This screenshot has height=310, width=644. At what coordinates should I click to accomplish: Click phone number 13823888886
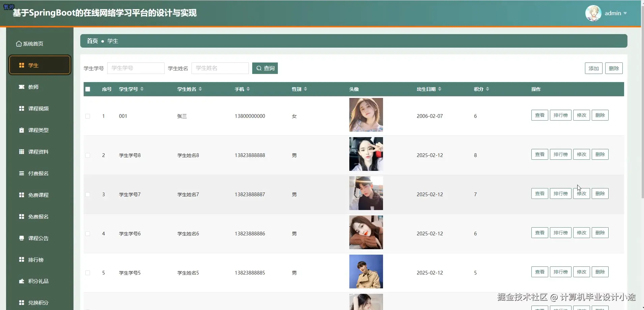point(250,234)
